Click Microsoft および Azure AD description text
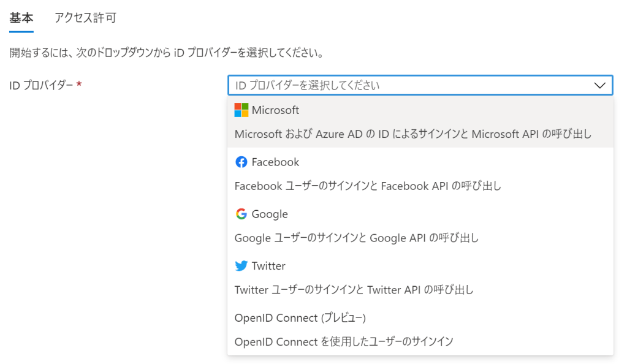Image resolution: width=627 pixels, height=364 pixels. coord(413,134)
